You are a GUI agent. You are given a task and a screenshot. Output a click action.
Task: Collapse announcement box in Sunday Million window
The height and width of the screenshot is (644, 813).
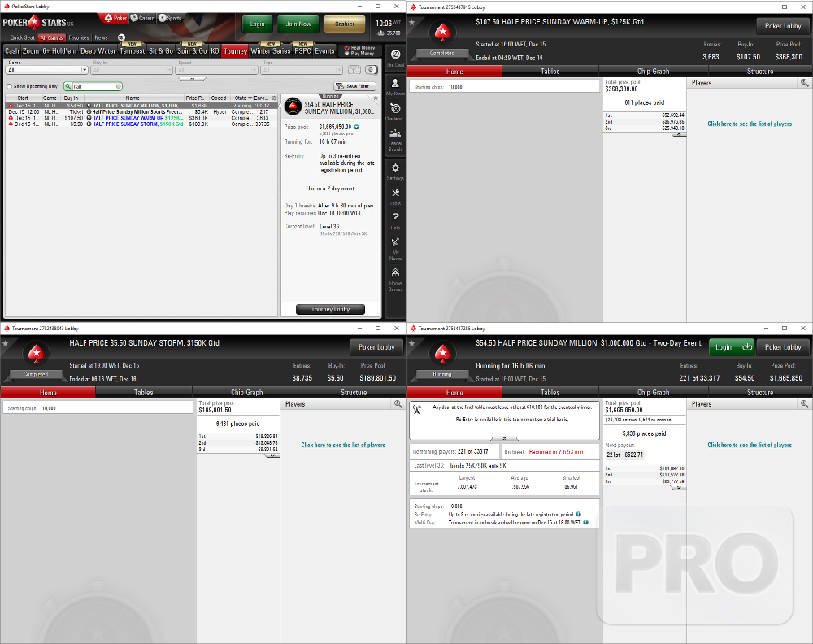(x=504, y=438)
